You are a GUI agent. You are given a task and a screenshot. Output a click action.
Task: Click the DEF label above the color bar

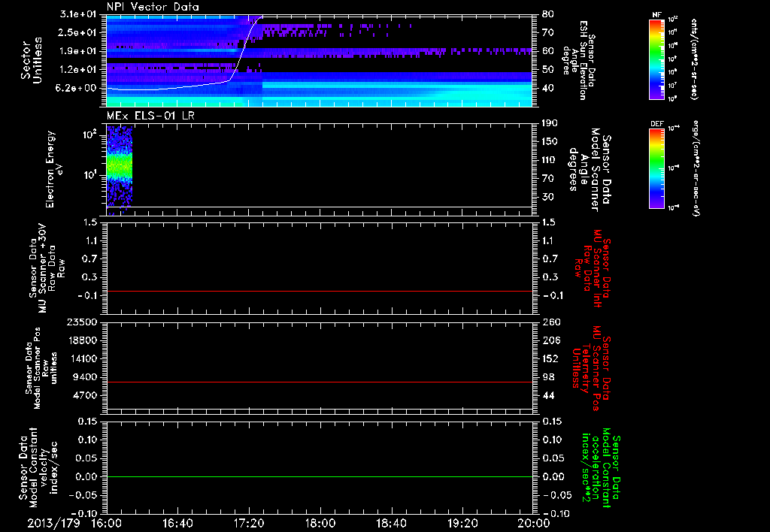coord(657,124)
